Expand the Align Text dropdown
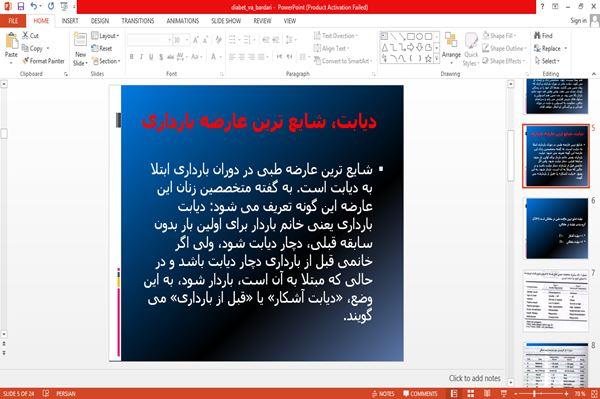600x399 pixels. point(331,48)
